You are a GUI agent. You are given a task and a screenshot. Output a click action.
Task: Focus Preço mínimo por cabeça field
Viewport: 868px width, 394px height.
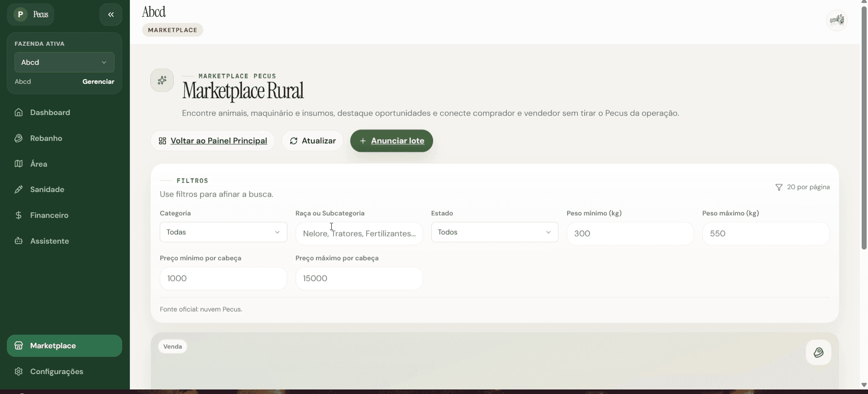coord(224,279)
